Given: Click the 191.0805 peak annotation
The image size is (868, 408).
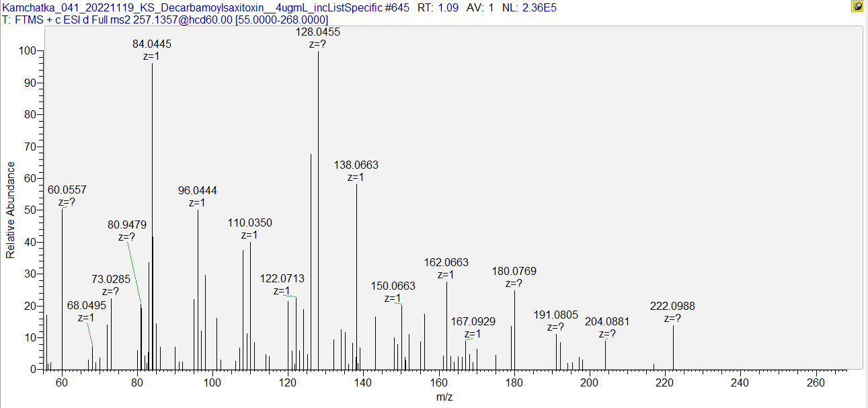Looking at the screenshot, I should tap(556, 315).
